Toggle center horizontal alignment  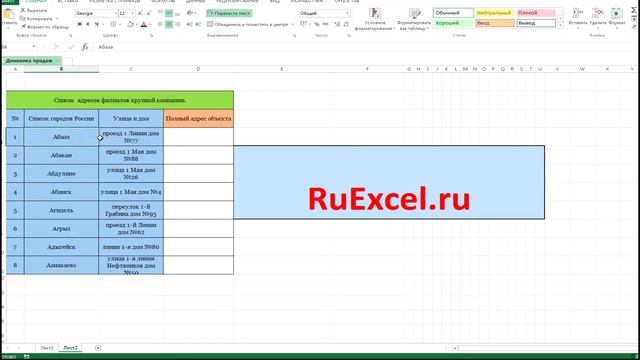click(169, 24)
